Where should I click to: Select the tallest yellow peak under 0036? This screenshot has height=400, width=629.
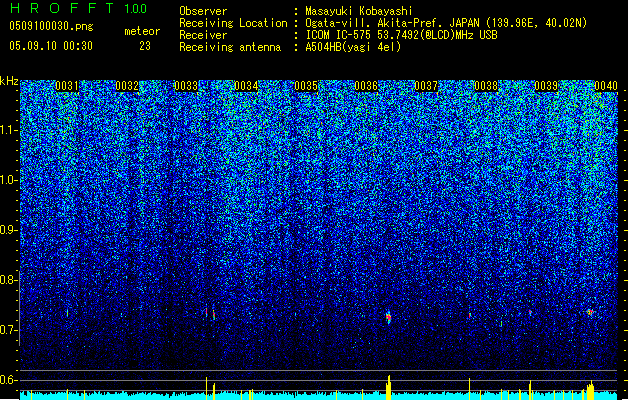388,387
